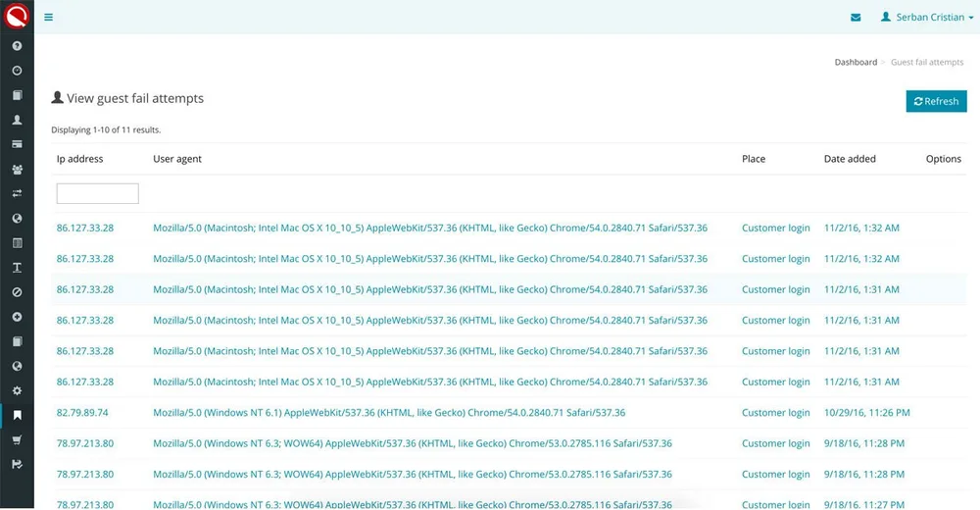The height and width of the screenshot is (510, 980).
Task: Sort by Ip address column header
Action: coord(80,159)
